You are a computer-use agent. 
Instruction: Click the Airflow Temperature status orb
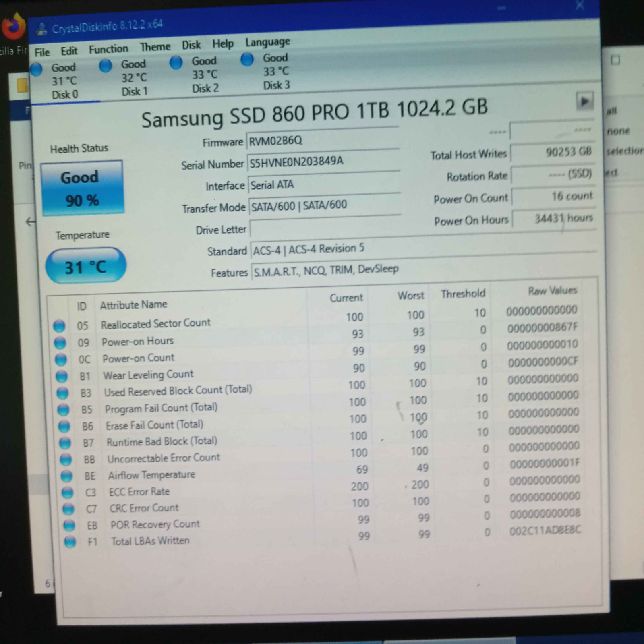[x=66, y=476]
